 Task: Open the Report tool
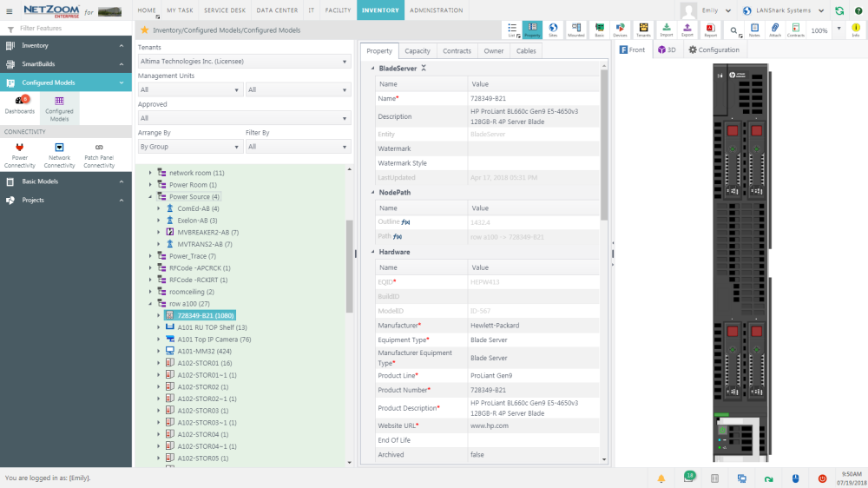pyautogui.click(x=710, y=30)
